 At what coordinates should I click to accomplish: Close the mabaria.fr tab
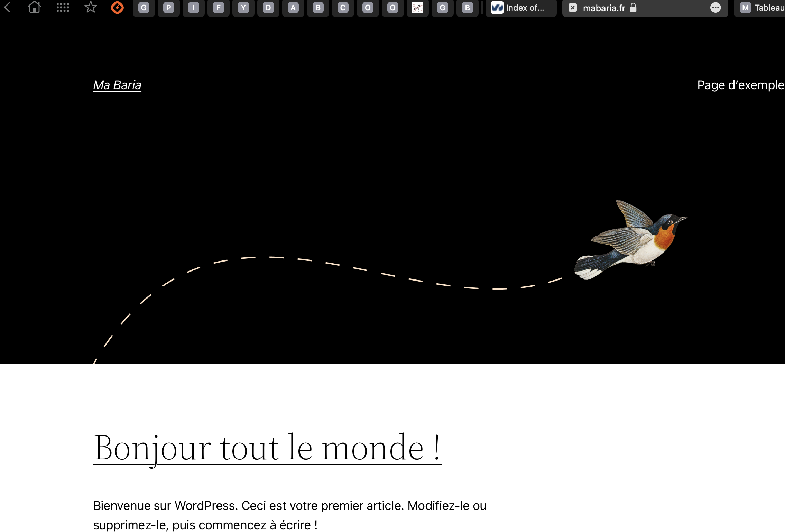[573, 8]
